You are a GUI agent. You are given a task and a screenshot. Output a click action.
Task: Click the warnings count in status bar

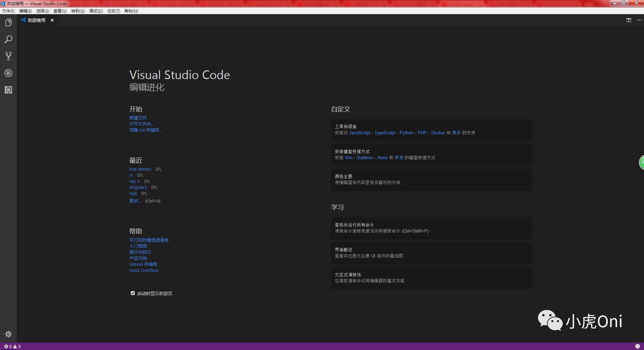[x=17, y=346]
